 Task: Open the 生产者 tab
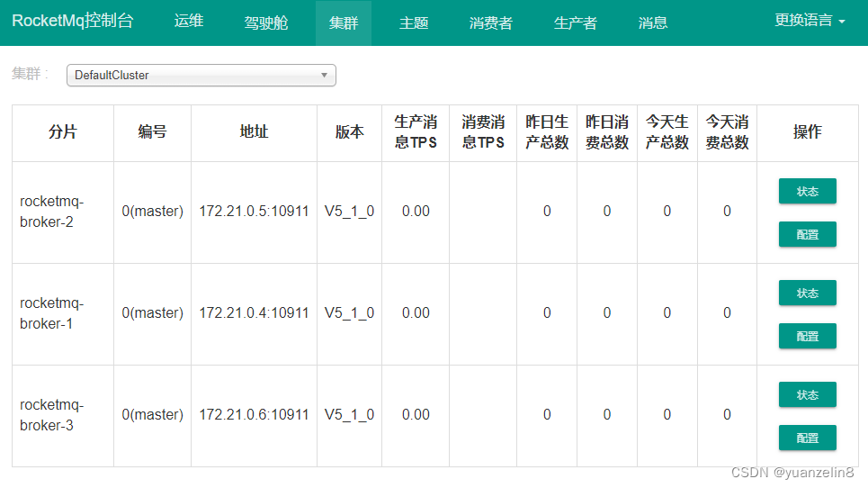click(x=576, y=23)
